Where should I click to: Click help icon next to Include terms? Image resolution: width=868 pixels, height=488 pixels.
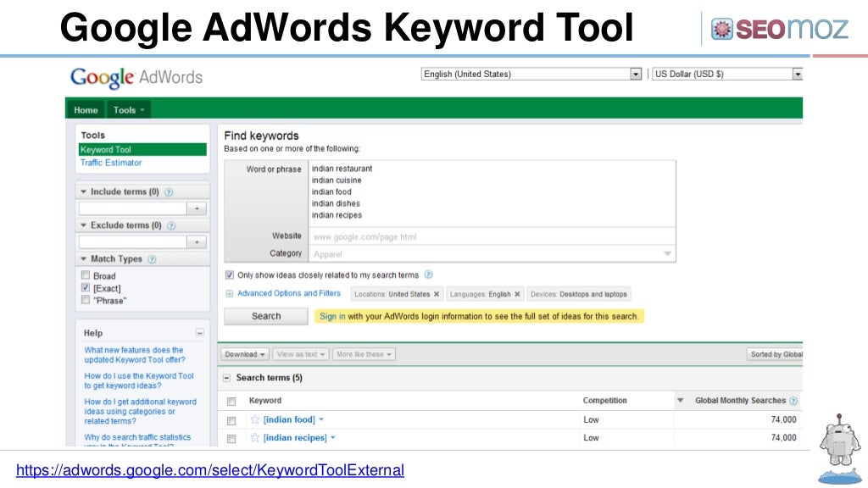(x=169, y=192)
